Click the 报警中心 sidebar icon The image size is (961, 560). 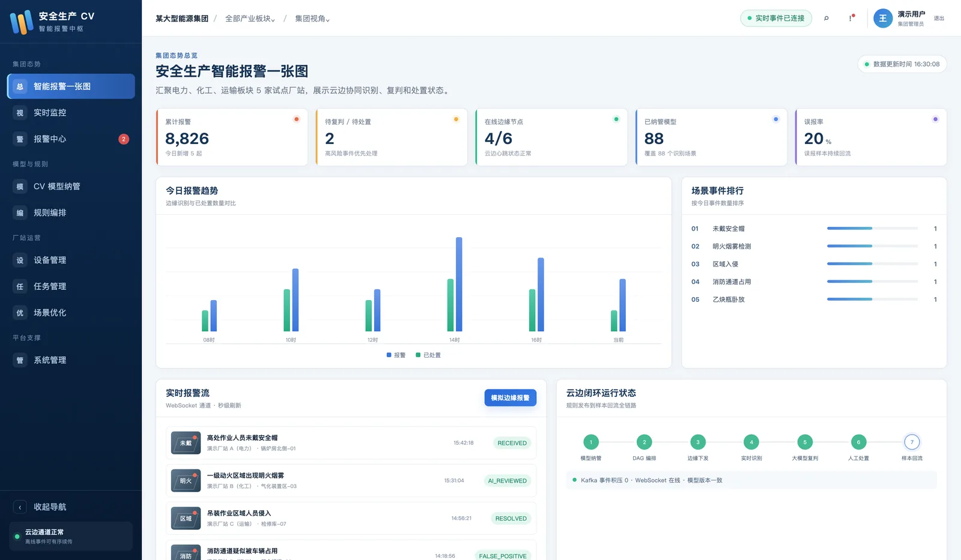pyautogui.click(x=20, y=139)
